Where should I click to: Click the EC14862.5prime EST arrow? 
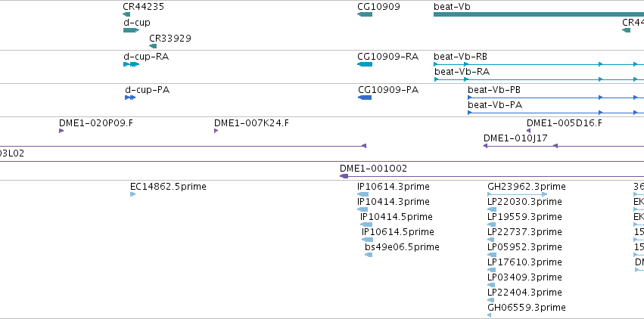click(x=132, y=194)
